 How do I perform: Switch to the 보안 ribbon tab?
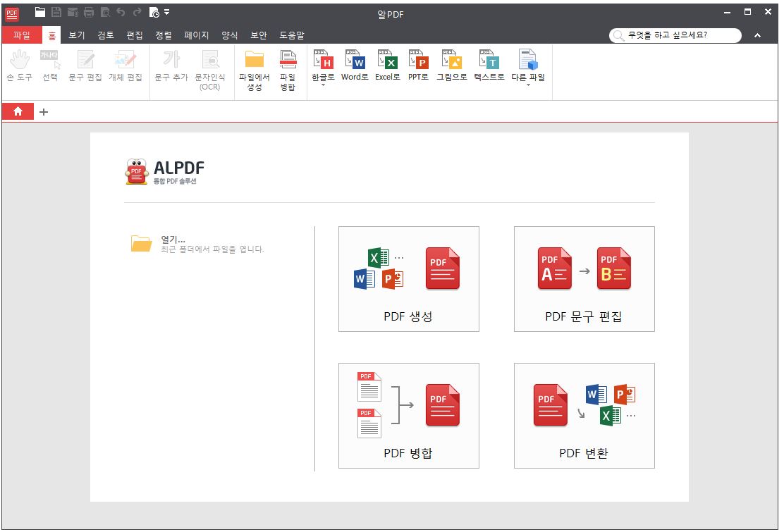click(259, 35)
